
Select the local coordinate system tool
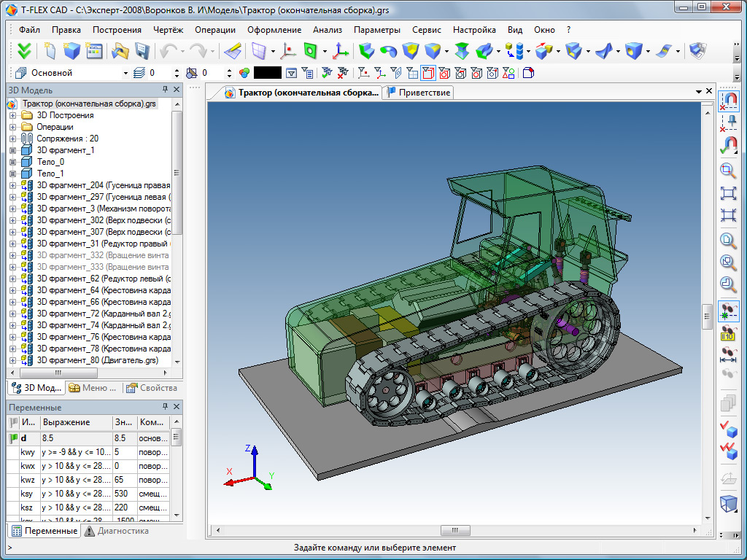(x=340, y=50)
